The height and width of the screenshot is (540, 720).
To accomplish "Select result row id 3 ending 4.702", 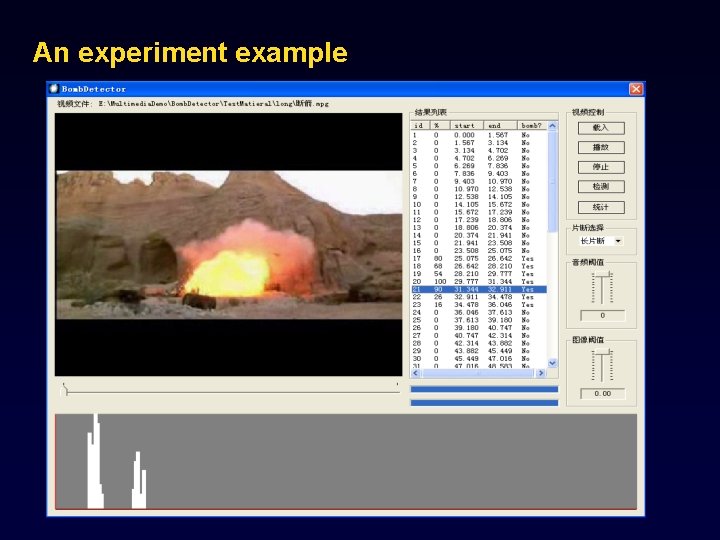I will click(478, 151).
